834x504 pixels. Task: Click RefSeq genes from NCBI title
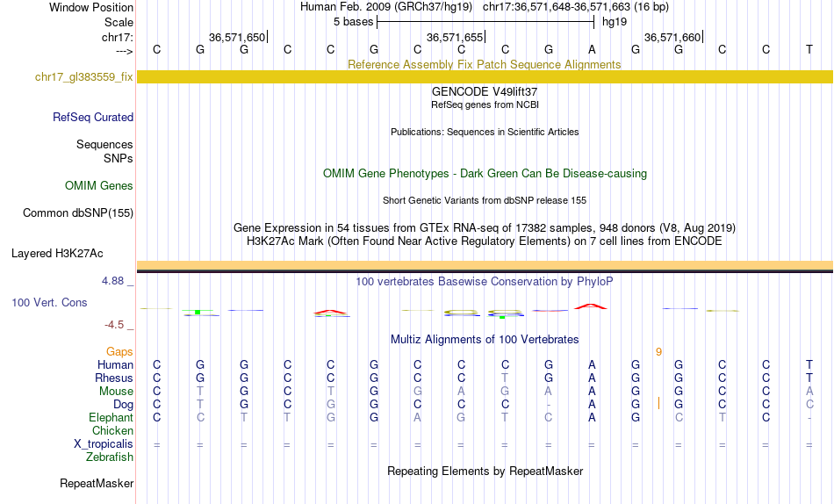[x=485, y=104]
